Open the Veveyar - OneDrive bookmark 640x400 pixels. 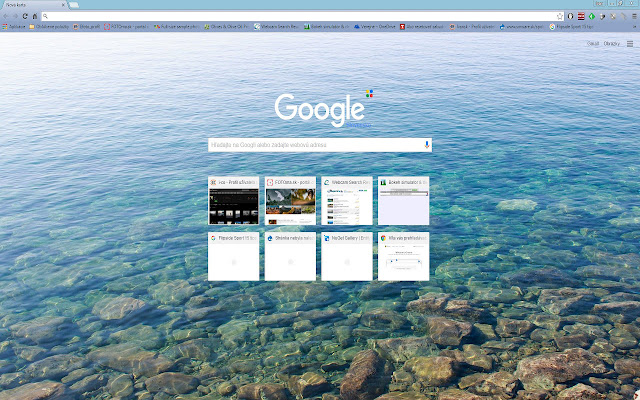pos(375,27)
